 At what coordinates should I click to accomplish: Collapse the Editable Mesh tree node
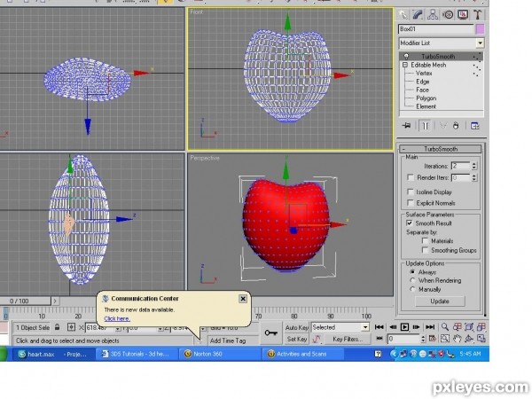tap(405, 65)
